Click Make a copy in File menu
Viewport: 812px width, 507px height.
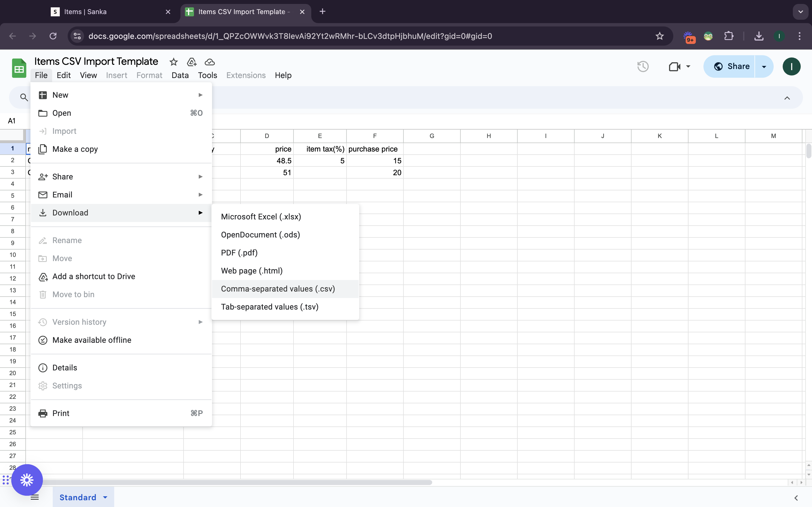coord(75,149)
